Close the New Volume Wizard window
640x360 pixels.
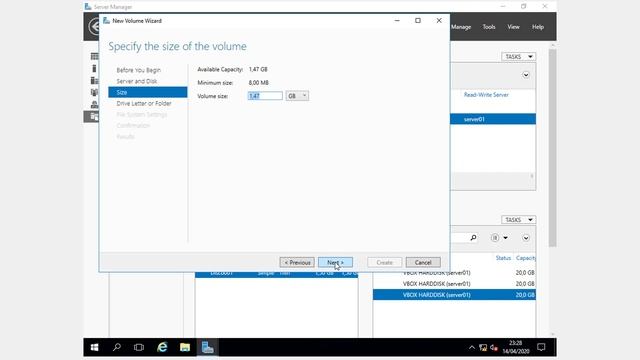439,20
